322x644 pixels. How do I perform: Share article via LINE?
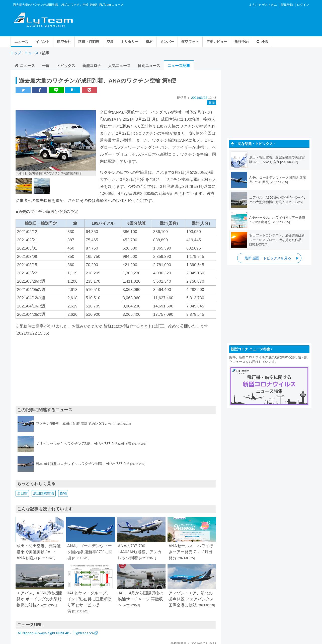pos(56,90)
